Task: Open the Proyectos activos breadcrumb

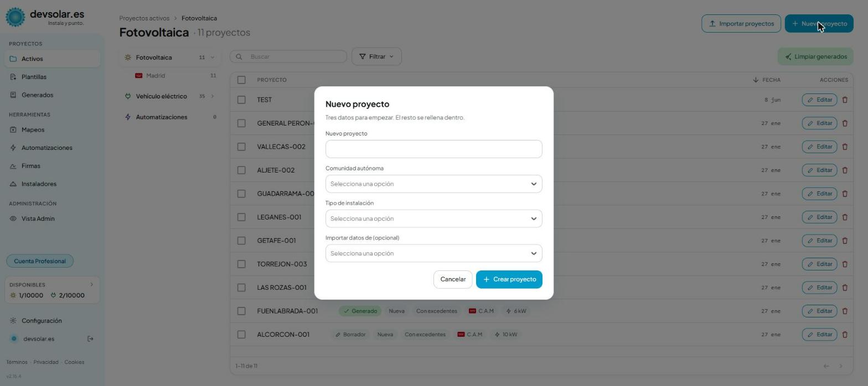Action: (x=144, y=18)
